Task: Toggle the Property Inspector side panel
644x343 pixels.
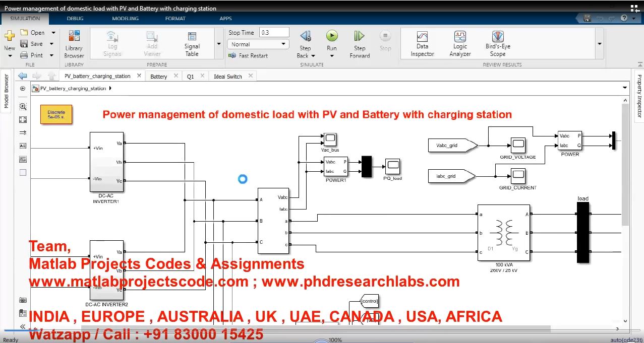Action: 639,96
